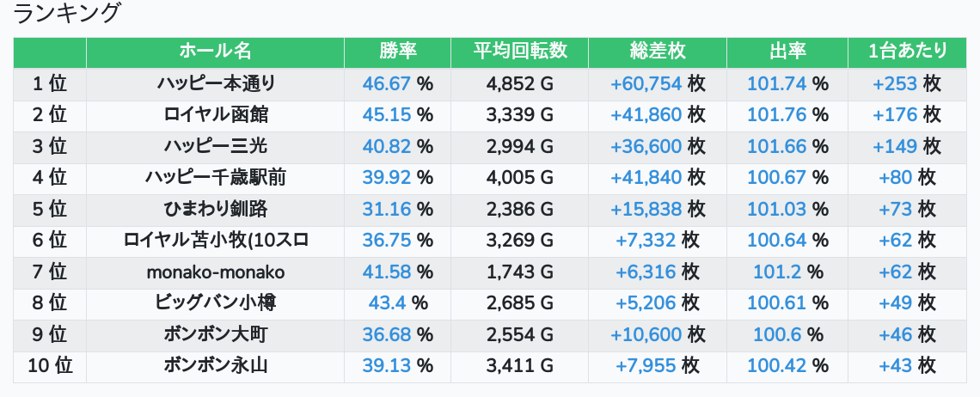Click the +60,754 total difference value
The width and height of the screenshot is (980, 397).
coord(646,83)
